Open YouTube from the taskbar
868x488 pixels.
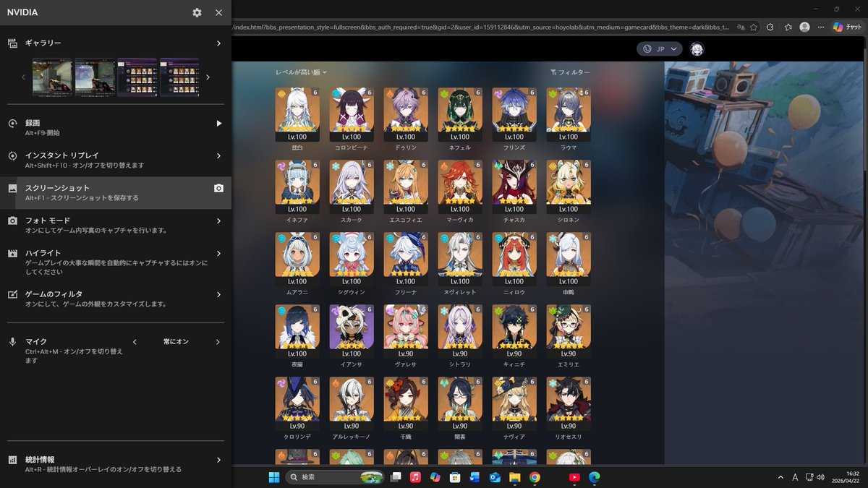574,477
